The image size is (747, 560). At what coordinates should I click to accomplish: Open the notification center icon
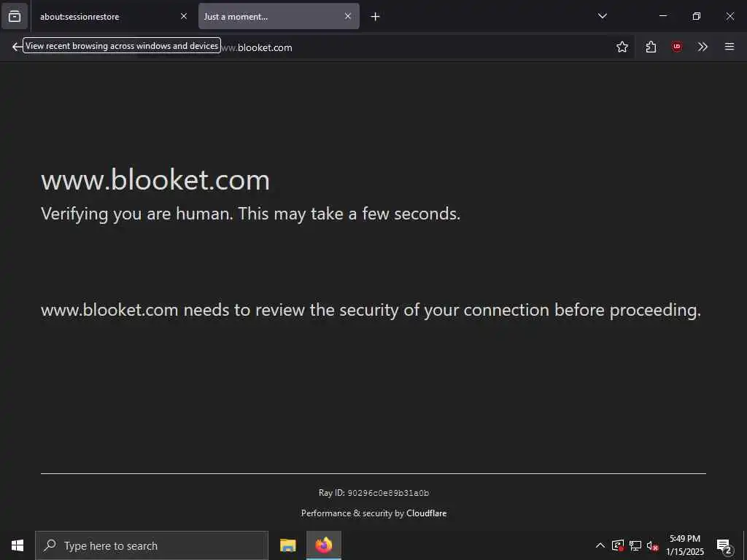point(724,545)
